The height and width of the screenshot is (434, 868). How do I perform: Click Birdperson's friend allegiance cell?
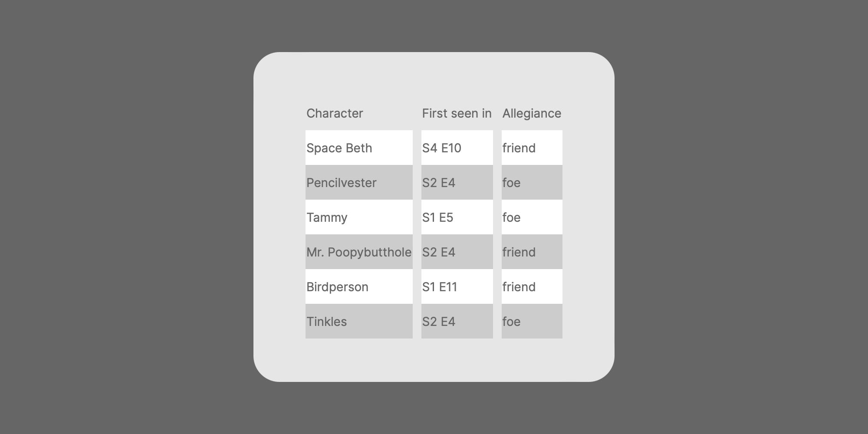[532, 286]
